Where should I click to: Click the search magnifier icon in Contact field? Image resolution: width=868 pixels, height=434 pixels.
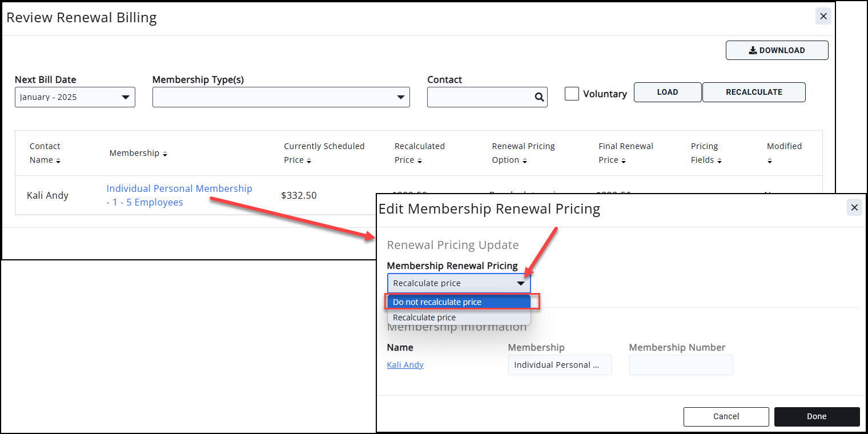click(x=539, y=97)
